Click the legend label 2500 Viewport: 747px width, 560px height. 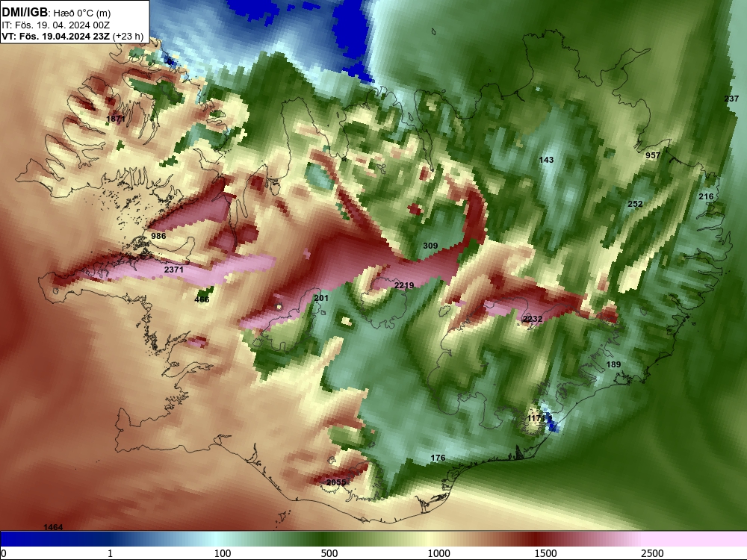click(652, 553)
